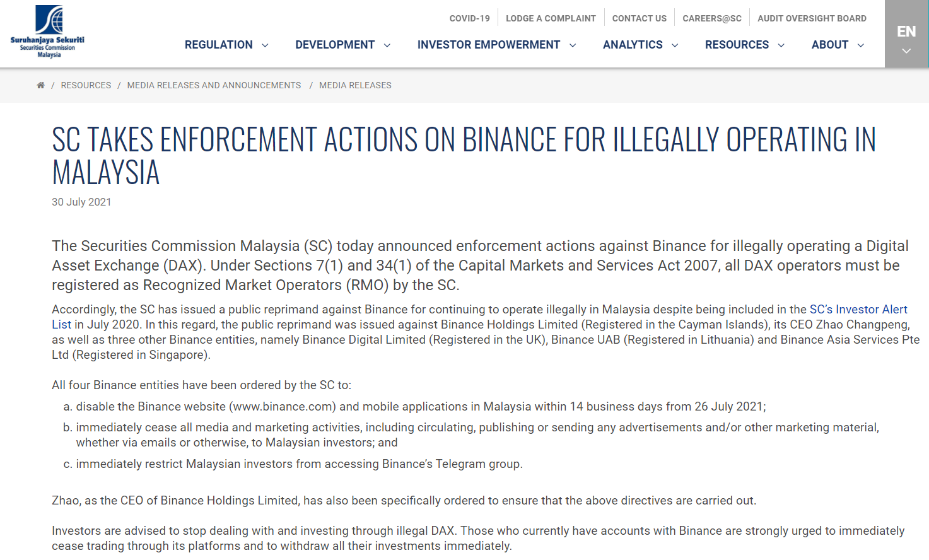Open the Lodge a Complaint link
The height and width of the screenshot is (560, 929).
pyautogui.click(x=551, y=18)
